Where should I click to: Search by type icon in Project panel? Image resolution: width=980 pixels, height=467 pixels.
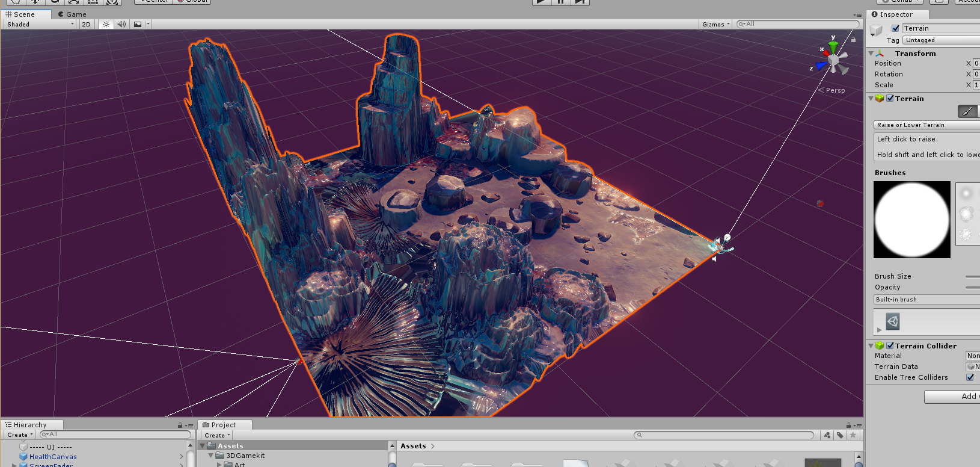pos(827,435)
